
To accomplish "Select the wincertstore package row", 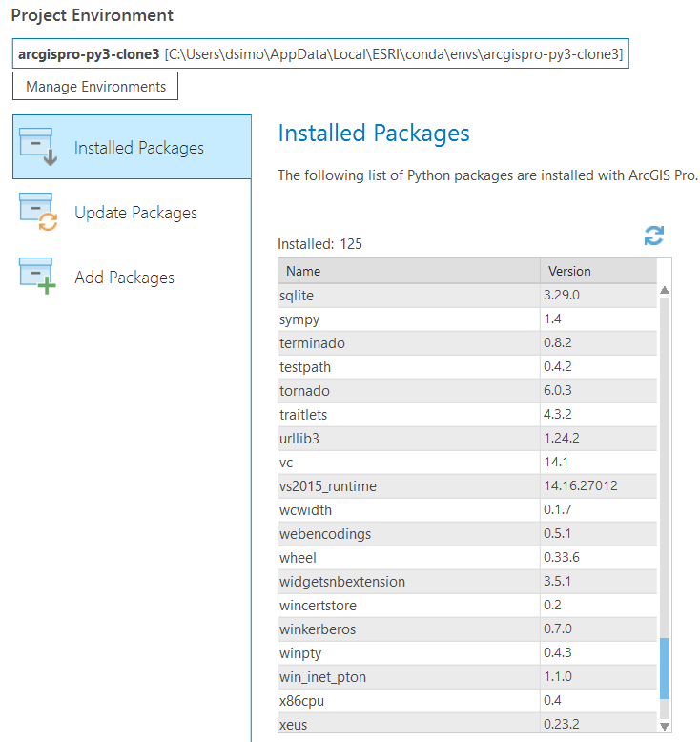I will (x=467, y=606).
